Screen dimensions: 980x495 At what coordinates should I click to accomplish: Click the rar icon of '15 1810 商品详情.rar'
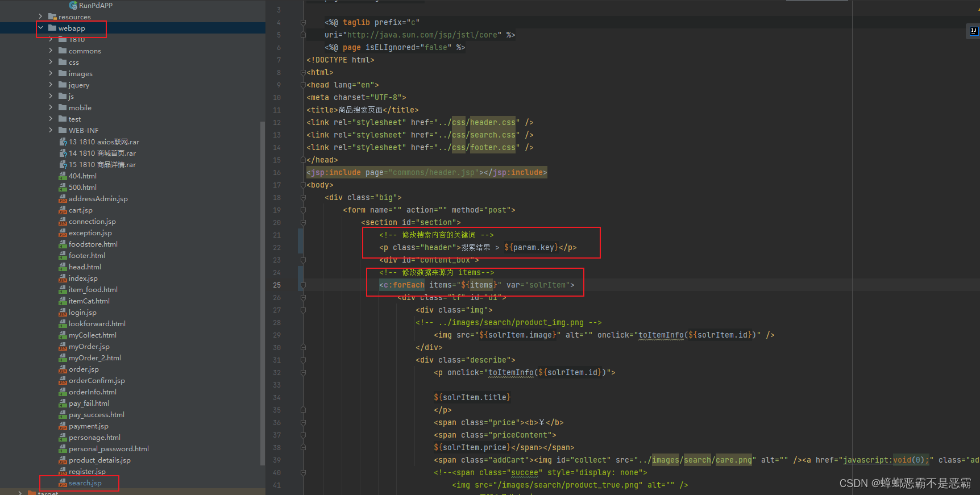63,164
